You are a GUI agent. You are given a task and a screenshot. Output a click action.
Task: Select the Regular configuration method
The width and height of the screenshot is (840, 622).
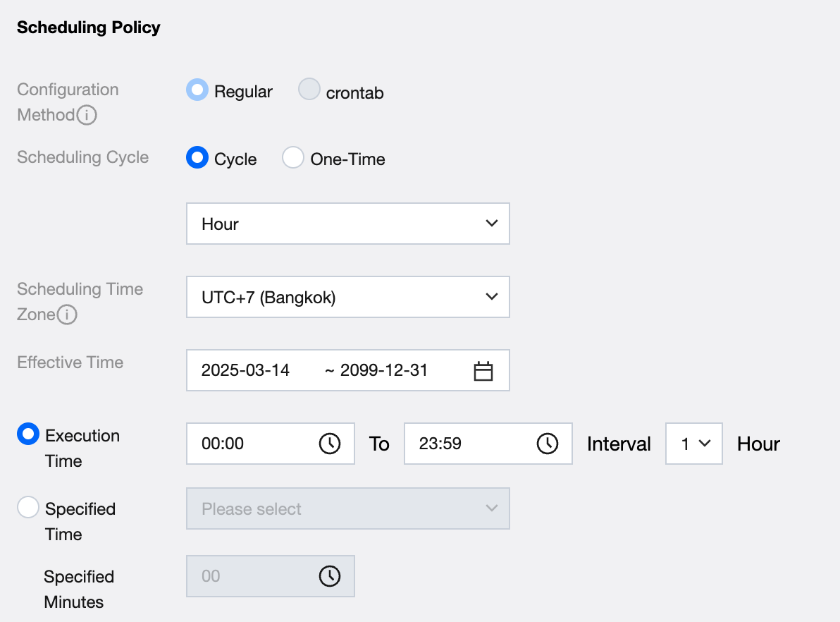point(197,90)
